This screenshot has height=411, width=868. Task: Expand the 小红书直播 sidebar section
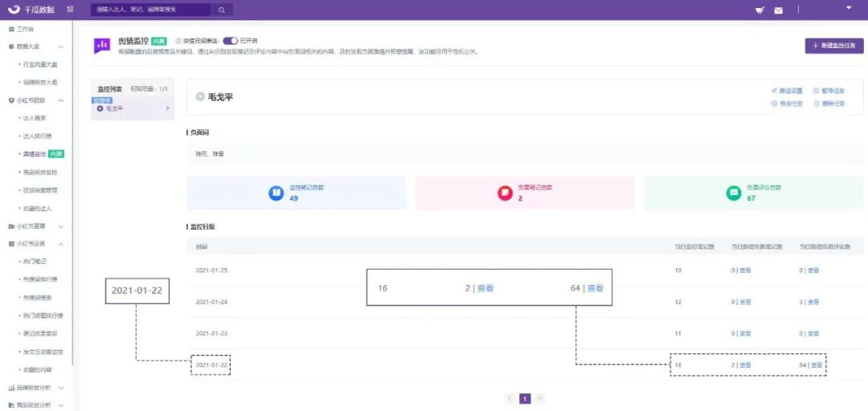click(x=61, y=226)
